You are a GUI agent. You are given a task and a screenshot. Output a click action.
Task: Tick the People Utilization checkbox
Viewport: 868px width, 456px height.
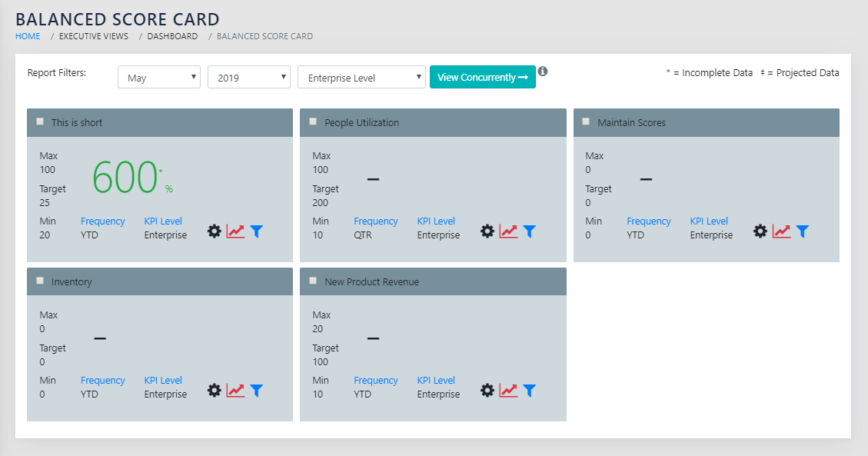click(x=313, y=121)
